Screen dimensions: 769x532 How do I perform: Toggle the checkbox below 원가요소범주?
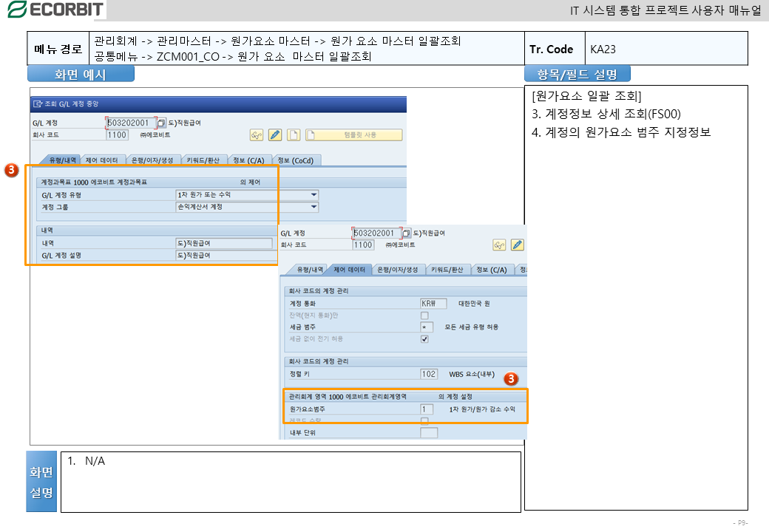424,420
